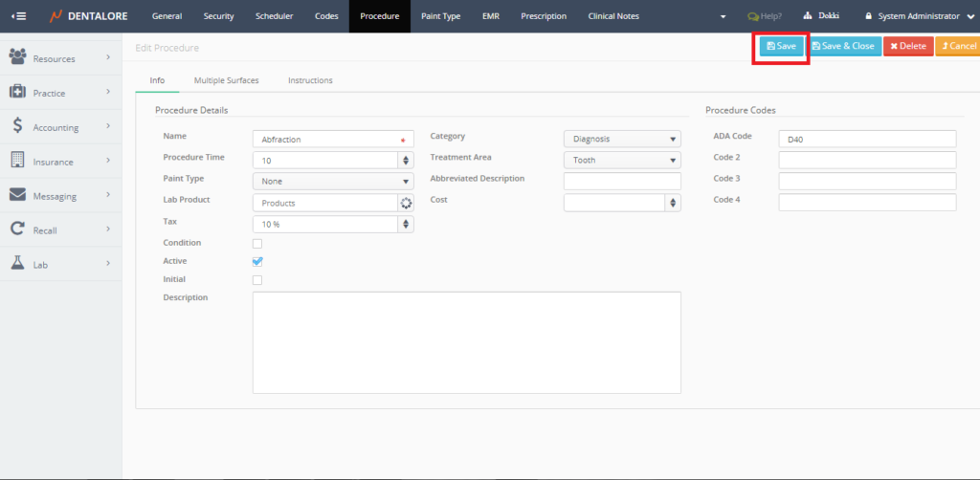Open the Paint Type dropdown in form
The image size is (980, 480).
332,181
